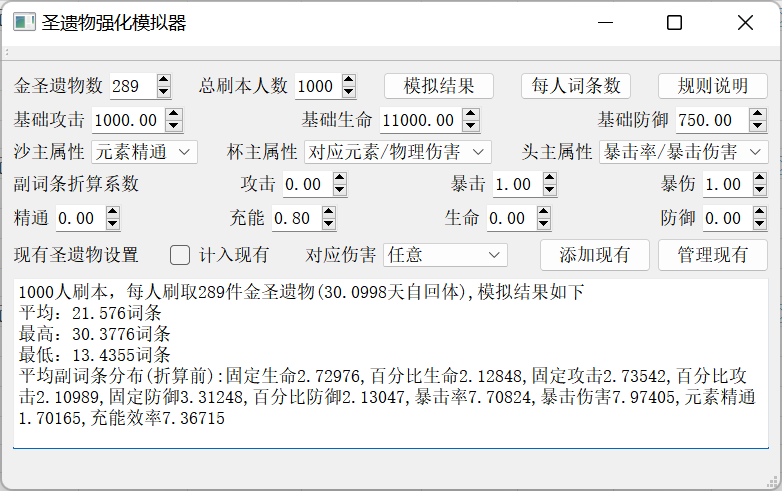Viewport: 782px width, 491px height.
Task: Increase 基础生命 with up arrow
Action: [470, 114]
